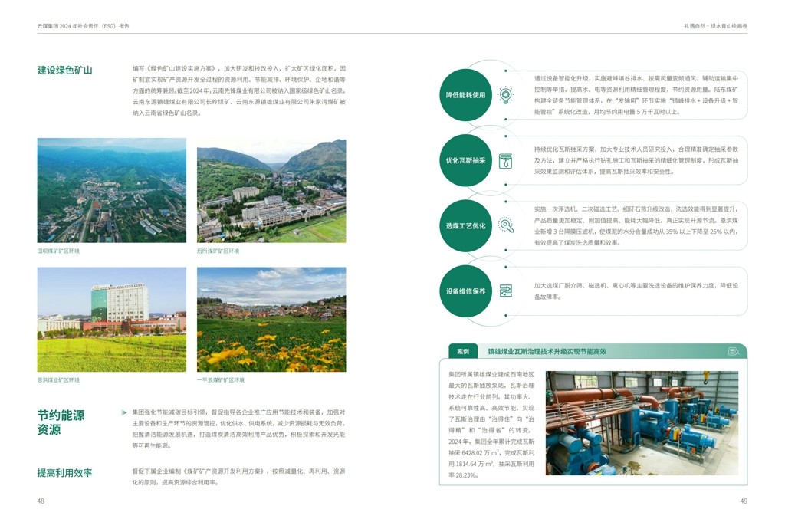Open the 建设绿色矿山 section heading
The height and width of the screenshot is (532, 785).
64,69
